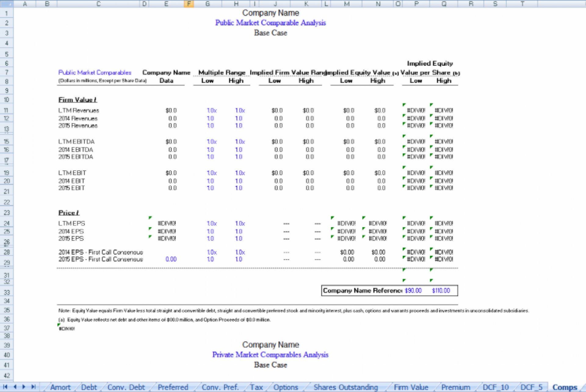Select column C header

[98, 4]
